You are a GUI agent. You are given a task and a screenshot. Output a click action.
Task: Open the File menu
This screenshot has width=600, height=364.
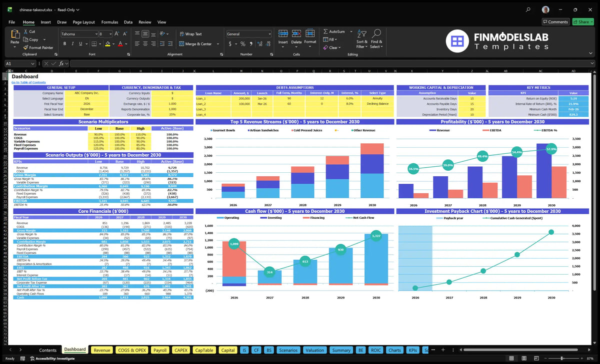[11, 22]
